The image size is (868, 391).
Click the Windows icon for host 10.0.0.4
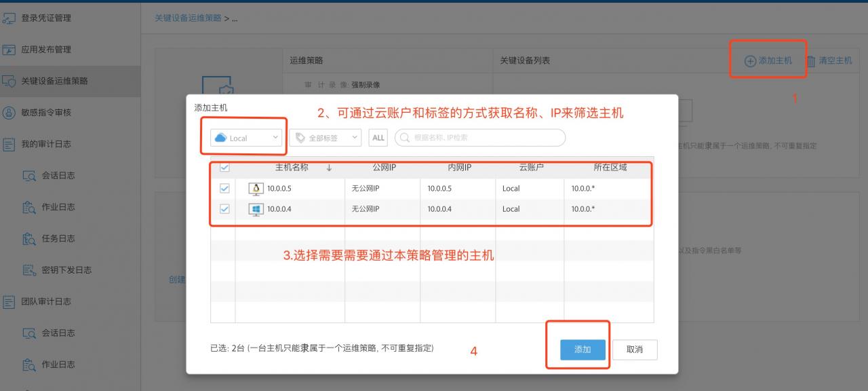click(x=256, y=209)
